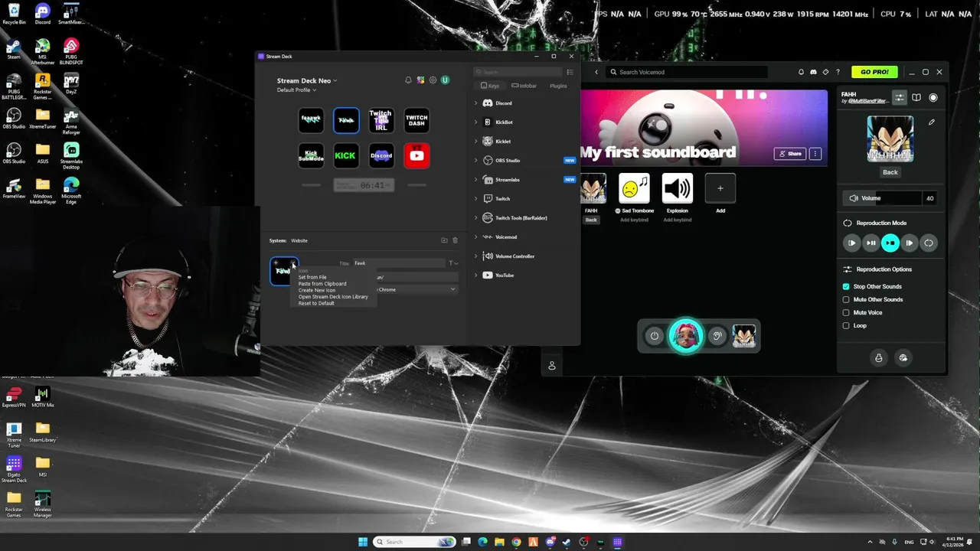The height and width of the screenshot is (551, 980).
Task: Share the soundboard with Share button
Action: click(790, 154)
